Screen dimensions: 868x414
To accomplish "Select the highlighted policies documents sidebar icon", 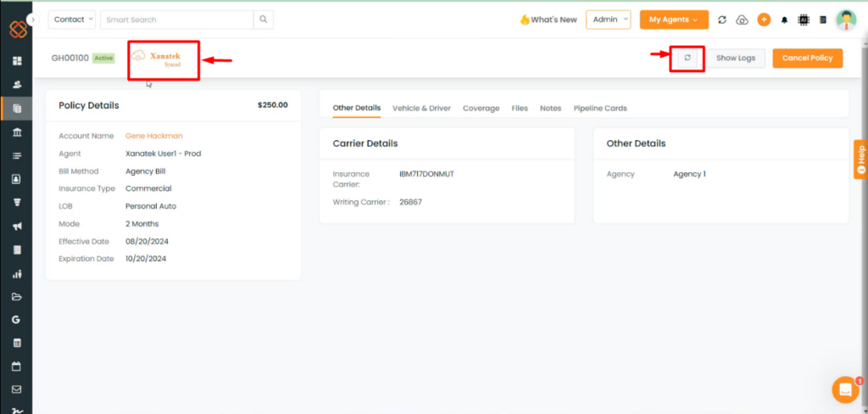I will click(17, 109).
